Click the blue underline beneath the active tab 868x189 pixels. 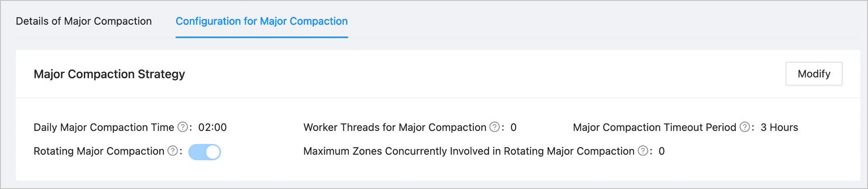(261, 37)
